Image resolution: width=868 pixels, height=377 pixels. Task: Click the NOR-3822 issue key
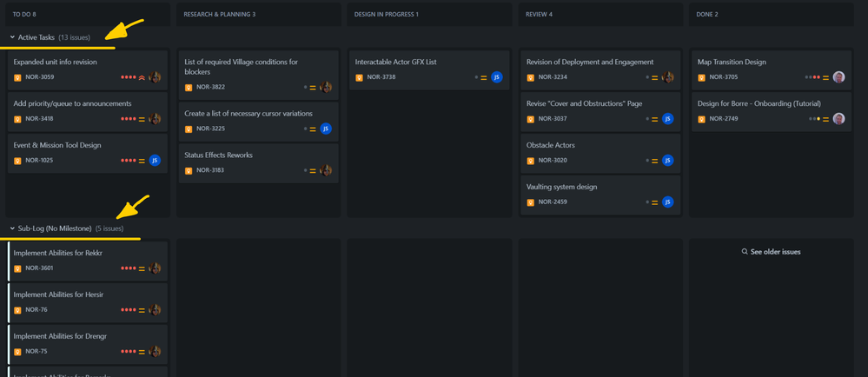pos(211,87)
